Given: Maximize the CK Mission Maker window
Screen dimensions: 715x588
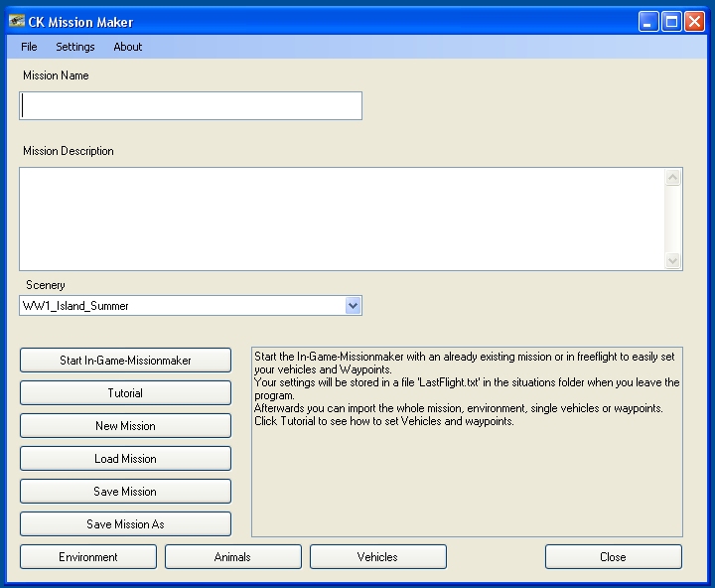Looking at the screenshot, I should 671,22.
